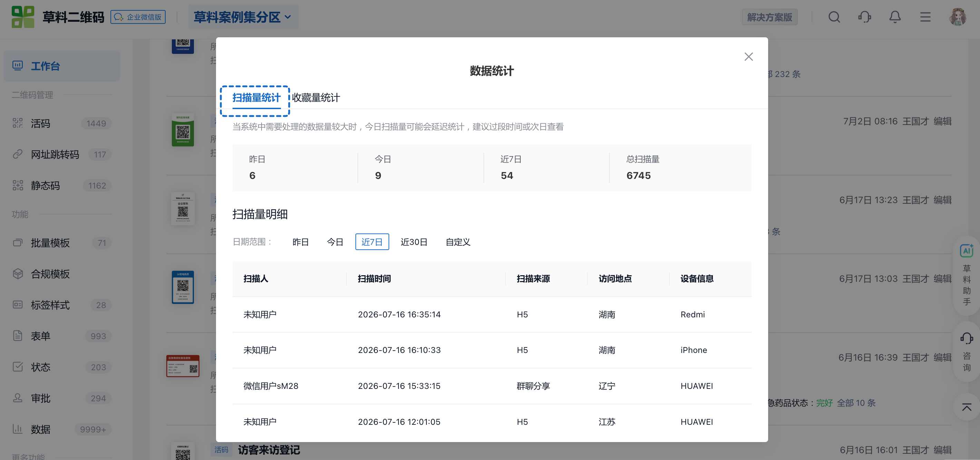Open the hamburger menu icon
This screenshot has width=980, height=460.
coord(925,17)
